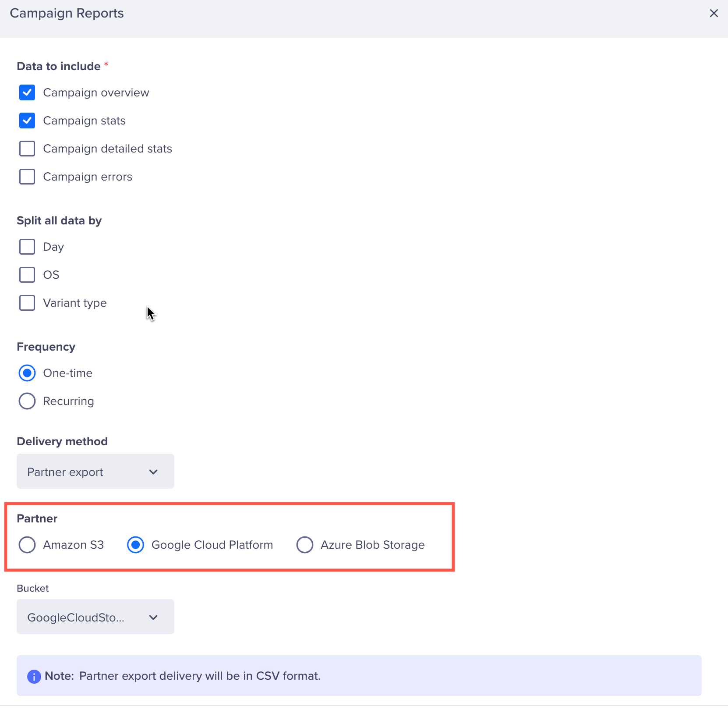Click the Campaign Reports title
Screen dimensions: 728x710
tap(67, 13)
